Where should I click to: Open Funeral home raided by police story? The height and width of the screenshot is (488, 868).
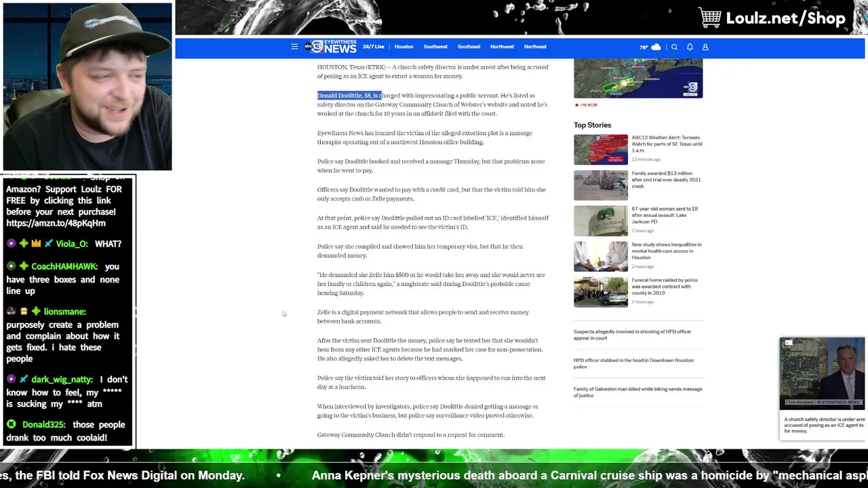[x=665, y=286]
